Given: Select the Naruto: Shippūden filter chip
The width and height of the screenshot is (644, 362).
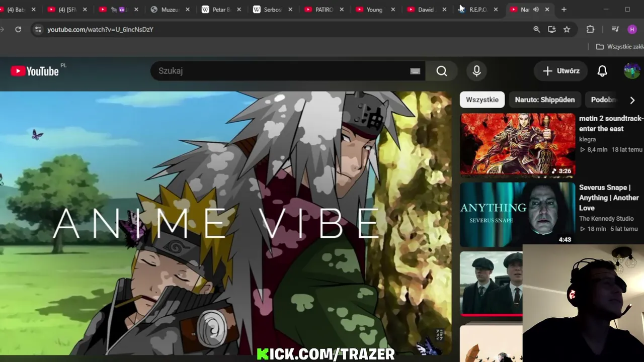Looking at the screenshot, I should [x=545, y=100].
